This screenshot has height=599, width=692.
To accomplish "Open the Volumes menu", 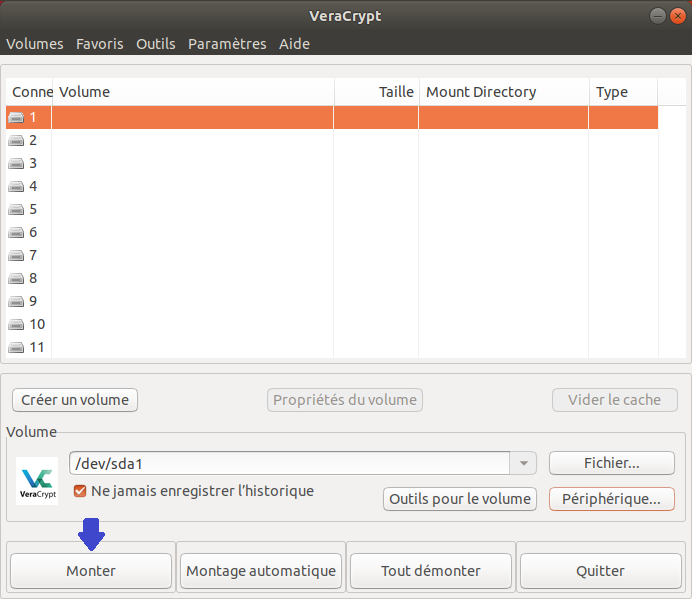I will 34,44.
